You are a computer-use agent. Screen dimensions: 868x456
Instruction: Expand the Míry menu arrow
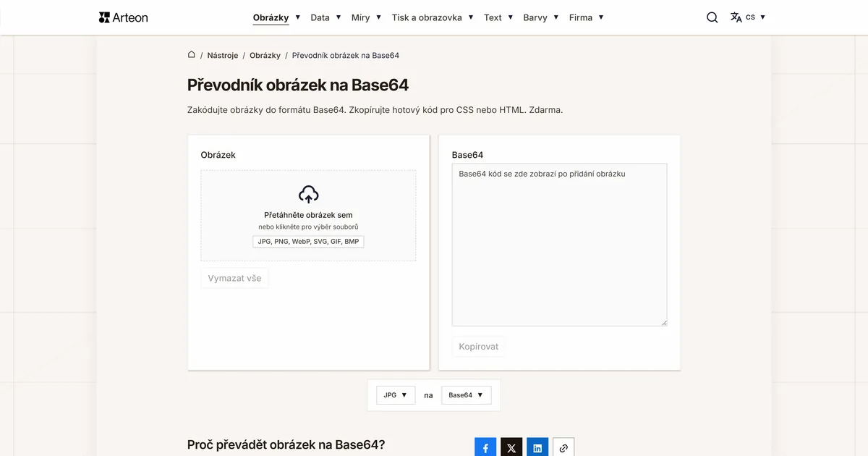[x=378, y=17]
